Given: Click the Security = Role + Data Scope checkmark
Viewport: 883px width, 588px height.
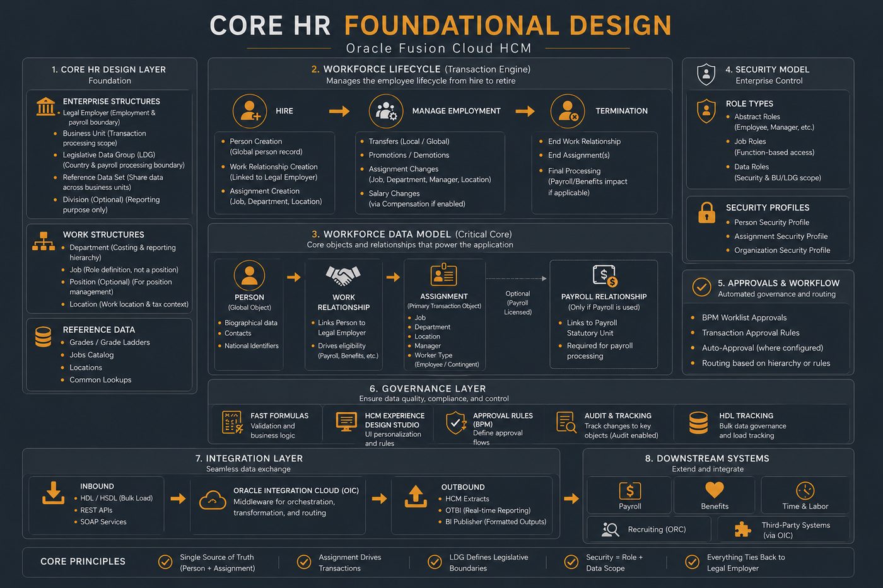Looking at the screenshot, I should pyautogui.click(x=571, y=562).
